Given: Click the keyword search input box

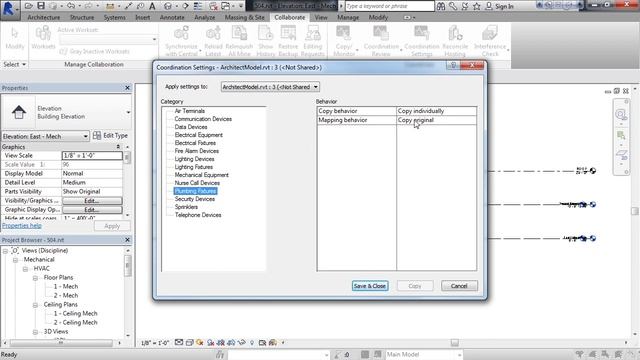Looking at the screenshot, I should [x=390, y=6].
